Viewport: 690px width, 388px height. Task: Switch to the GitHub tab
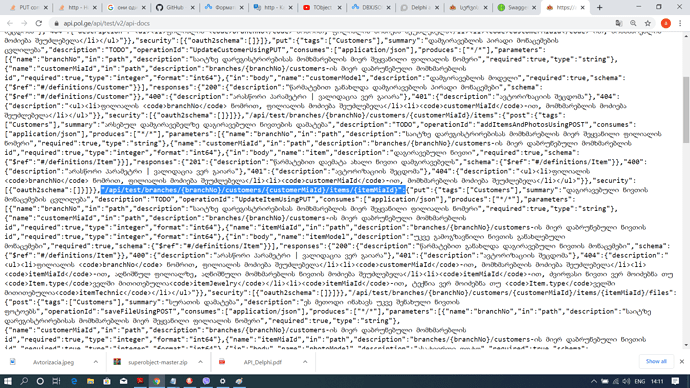pos(175,7)
